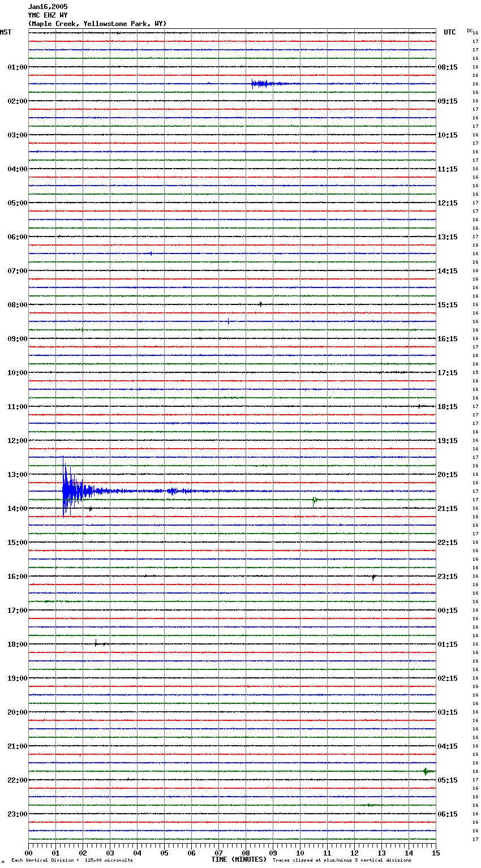Click minute 00 on the bottom axis

click(29, 853)
